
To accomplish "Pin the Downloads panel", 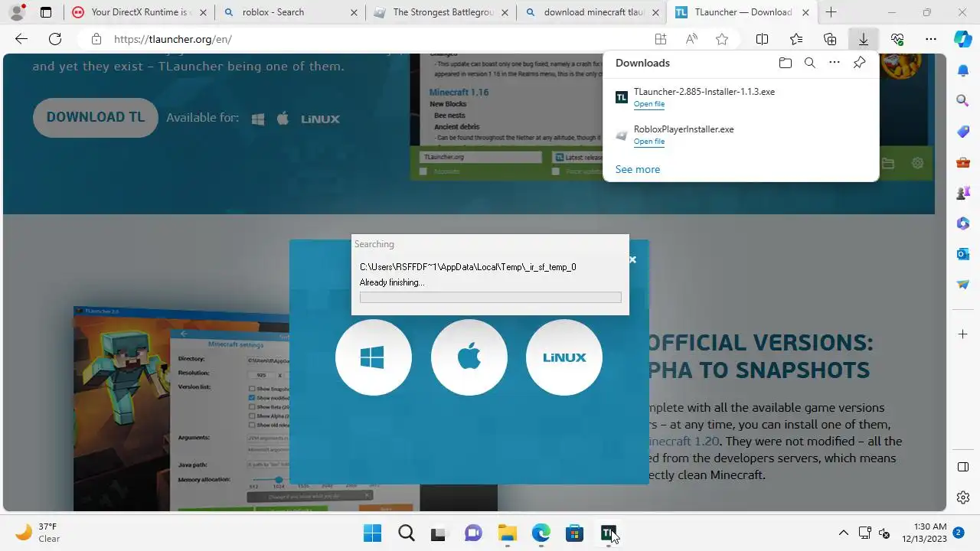I will 859,63.
